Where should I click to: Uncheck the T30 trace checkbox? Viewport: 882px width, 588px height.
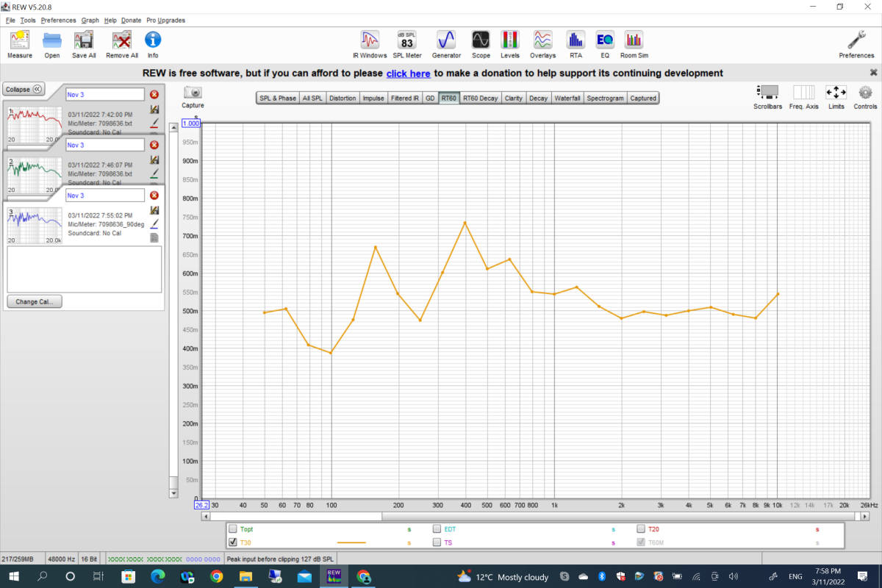click(x=233, y=542)
